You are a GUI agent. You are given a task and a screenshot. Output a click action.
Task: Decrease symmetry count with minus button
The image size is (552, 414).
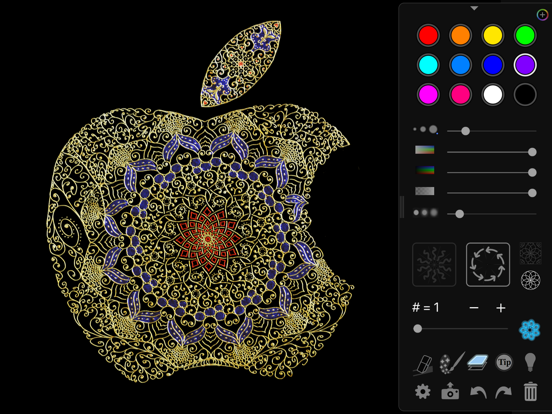[x=474, y=308]
